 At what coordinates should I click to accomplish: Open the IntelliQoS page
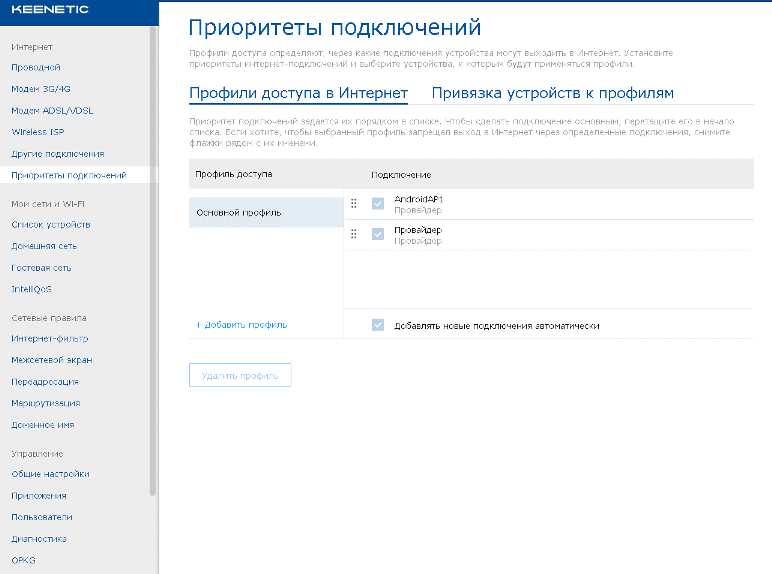(x=32, y=289)
